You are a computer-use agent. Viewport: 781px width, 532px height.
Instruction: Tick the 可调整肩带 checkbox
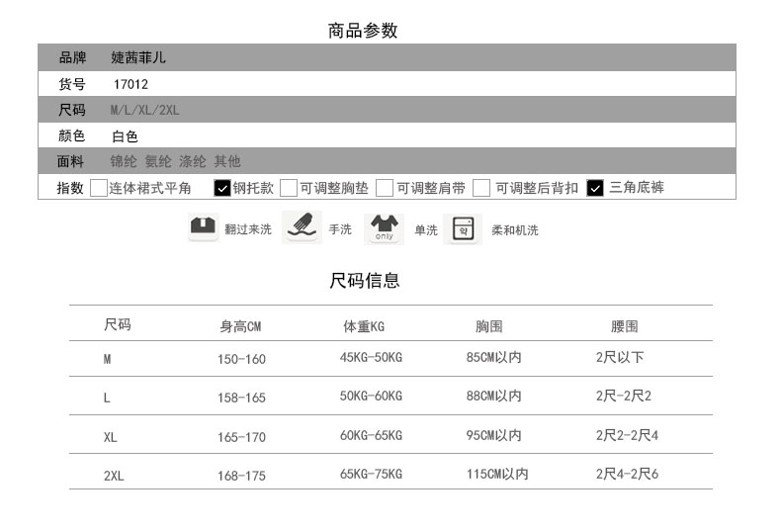pyautogui.click(x=386, y=188)
